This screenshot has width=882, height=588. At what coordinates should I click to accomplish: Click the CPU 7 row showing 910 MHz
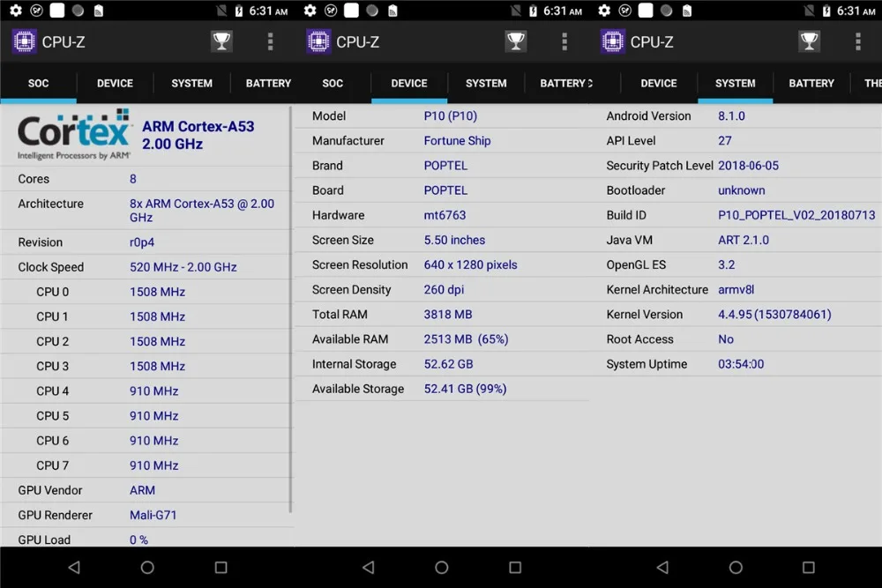tap(146, 465)
